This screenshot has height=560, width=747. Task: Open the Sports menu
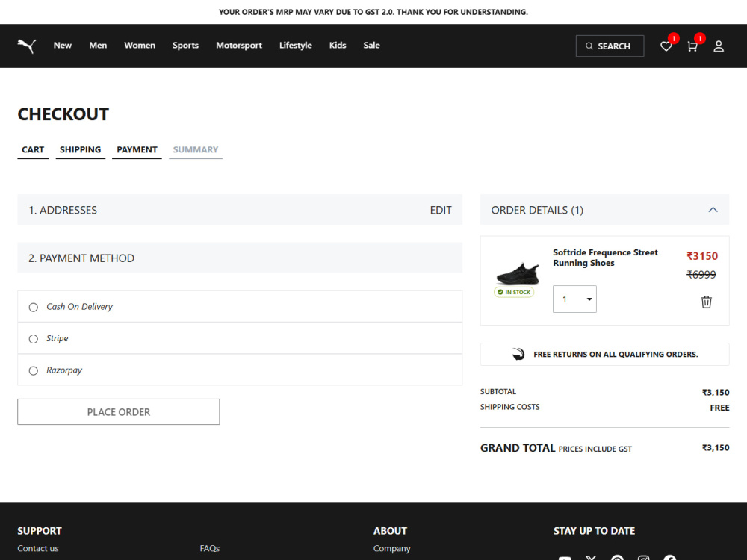pos(185,46)
